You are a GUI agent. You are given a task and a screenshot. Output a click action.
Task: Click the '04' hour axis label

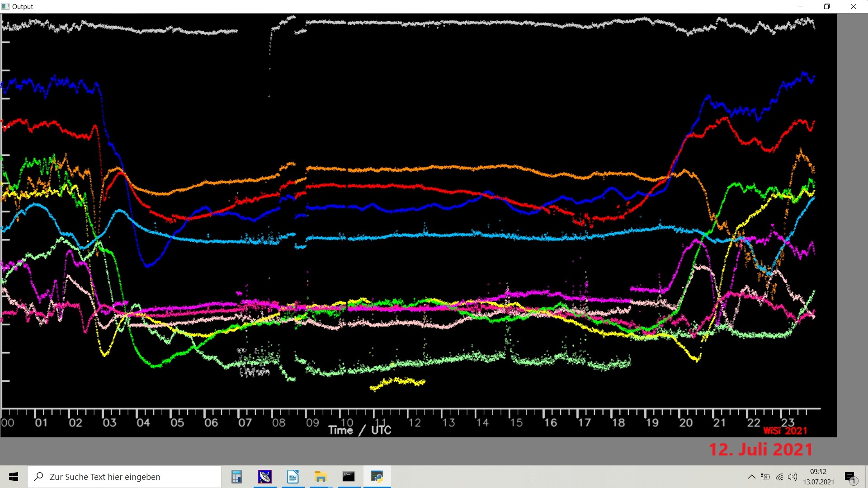143,423
